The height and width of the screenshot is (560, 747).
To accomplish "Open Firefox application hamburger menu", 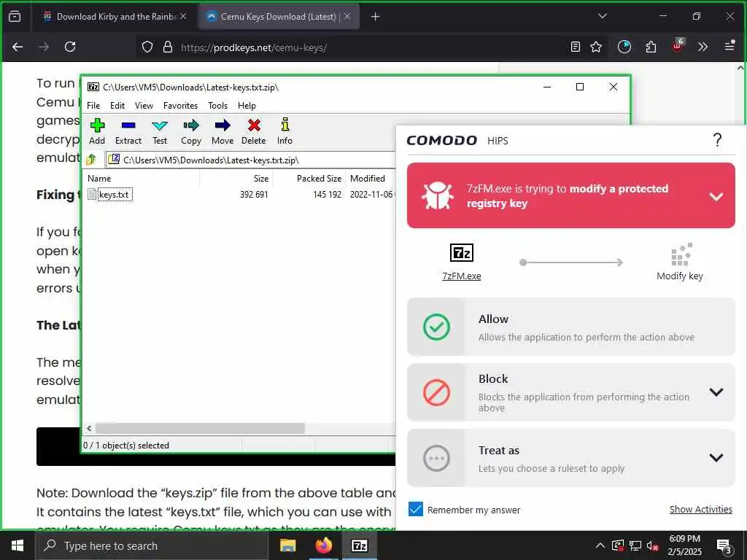I will click(x=729, y=46).
